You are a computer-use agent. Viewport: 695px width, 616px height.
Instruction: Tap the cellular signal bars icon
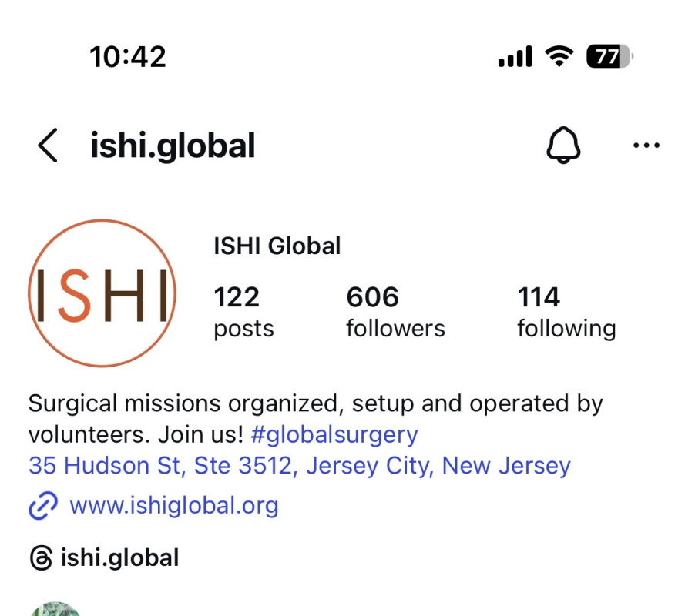[515, 57]
